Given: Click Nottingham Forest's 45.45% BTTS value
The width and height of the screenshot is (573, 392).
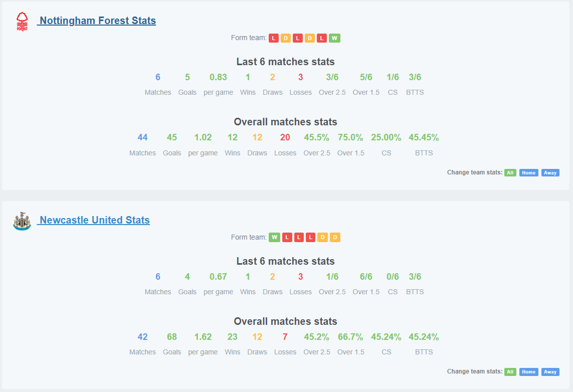Looking at the screenshot, I should click(424, 137).
